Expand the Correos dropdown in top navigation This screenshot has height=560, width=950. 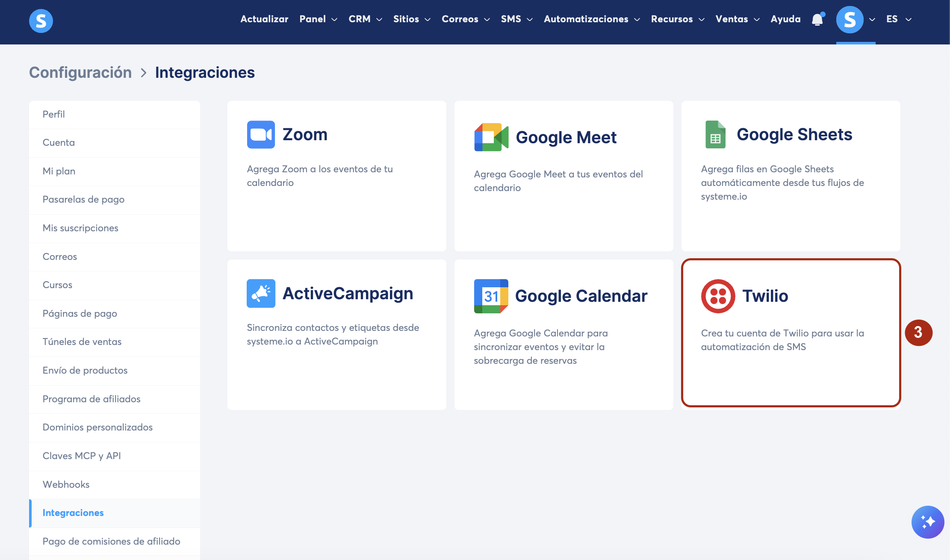[466, 19]
